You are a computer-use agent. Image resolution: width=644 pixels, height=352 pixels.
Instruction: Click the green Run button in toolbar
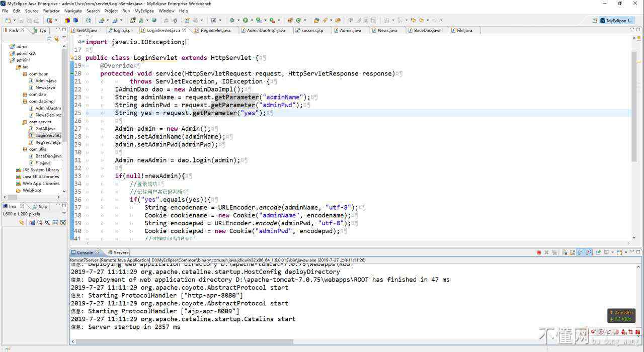pos(246,21)
